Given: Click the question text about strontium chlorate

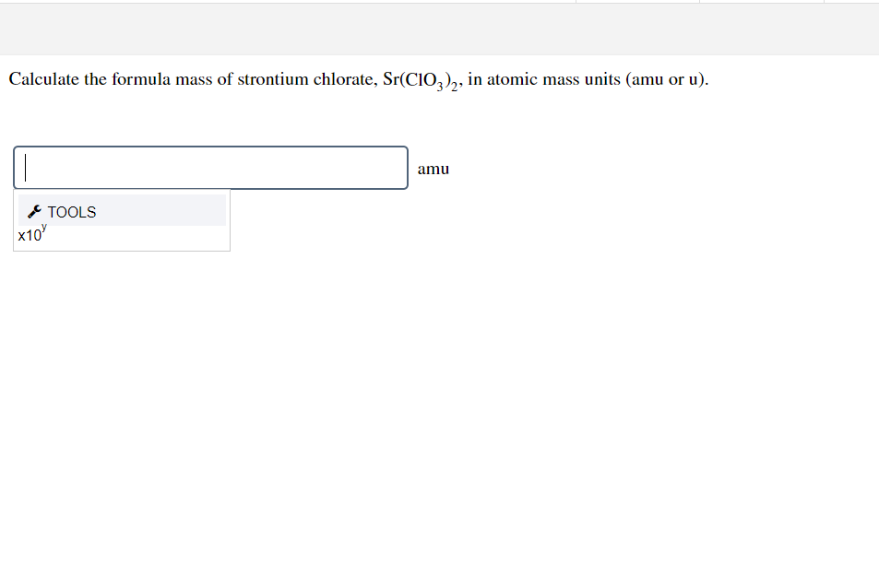Looking at the screenshot, I should [x=277, y=79].
